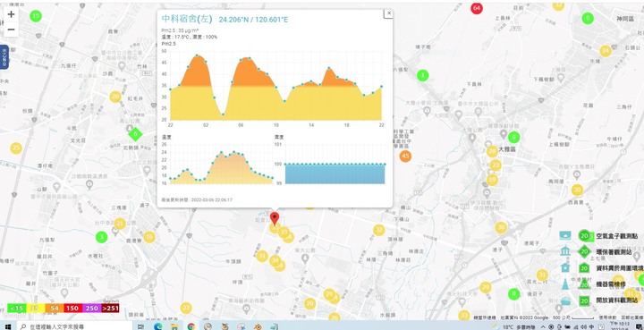Click the yellow 35 legend swatch
Image resolution: width=644 pixels, height=330 pixels.
tap(36, 309)
